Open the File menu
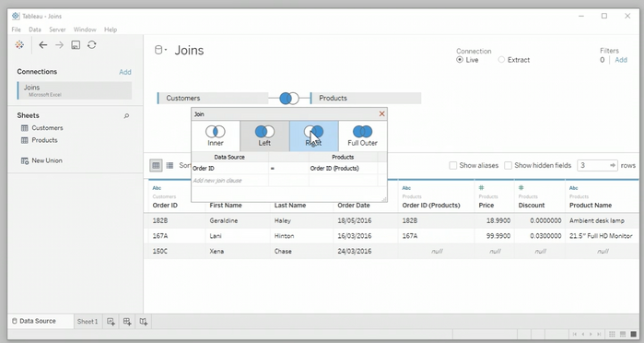The image size is (644, 343). pyautogui.click(x=16, y=30)
